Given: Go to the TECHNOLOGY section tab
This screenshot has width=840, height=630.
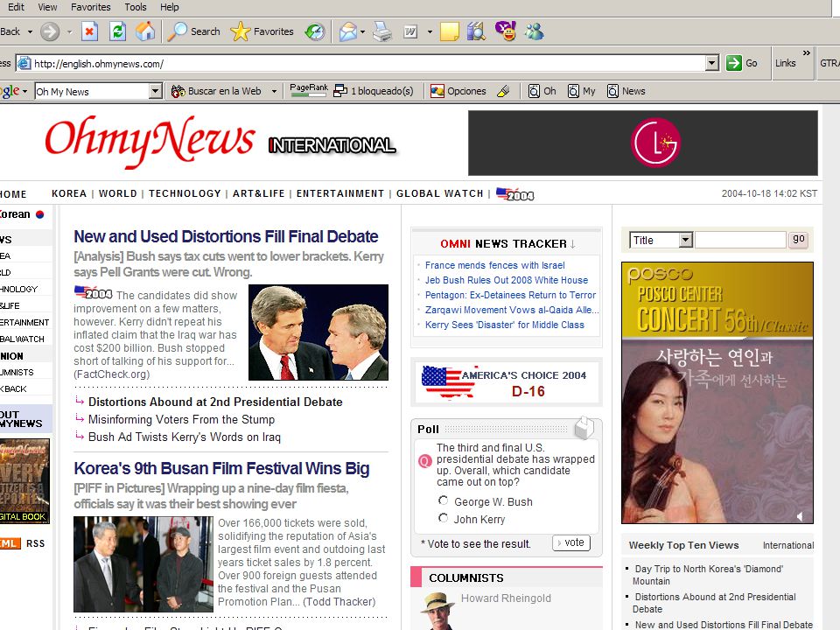Looking at the screenshot, I should click(x=185, y=193).
